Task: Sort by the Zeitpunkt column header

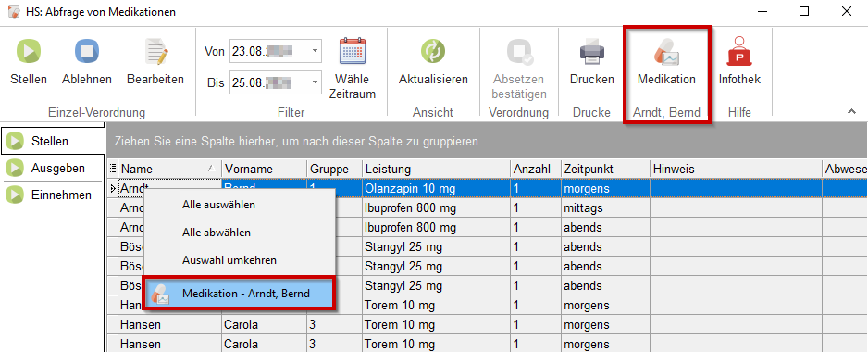Action: [605, 169]
